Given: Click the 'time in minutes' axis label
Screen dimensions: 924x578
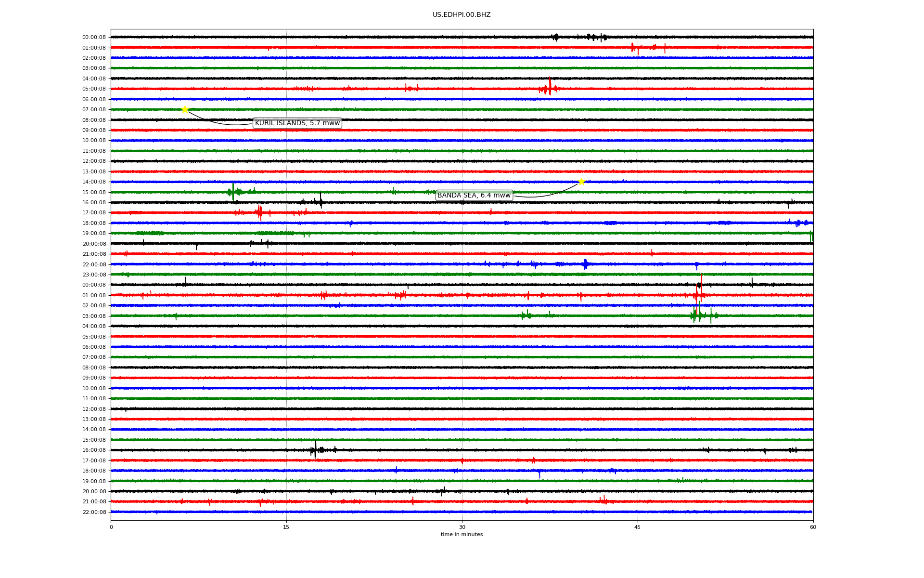Looking at the screenshot, I should pyautogui.click(x=461, y=535).
